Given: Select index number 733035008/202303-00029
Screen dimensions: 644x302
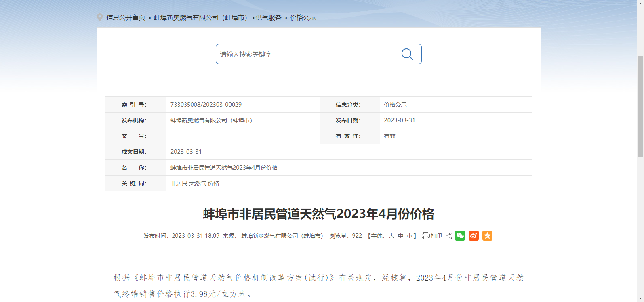Looking at the screenshot, I should tap(206, 105).
